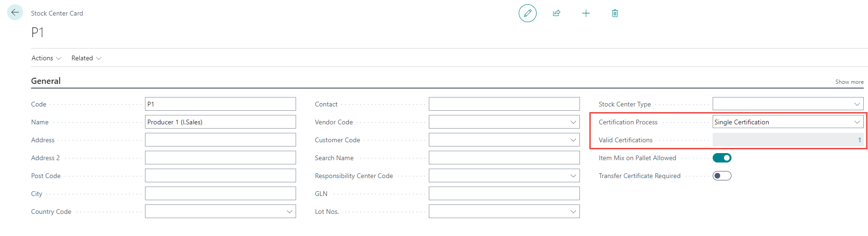Click the Show more link
The height and width of the screenshot is (236, 868).
[849, 82]
